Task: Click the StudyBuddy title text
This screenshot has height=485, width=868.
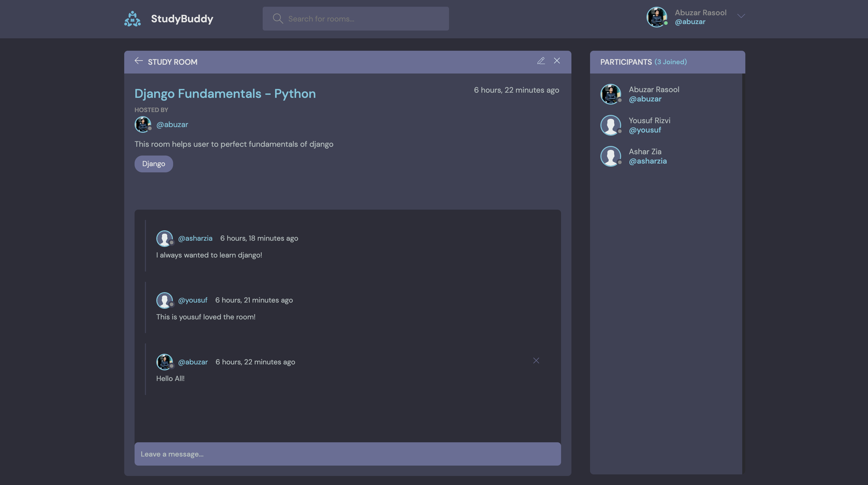Action: pyautogui.click(x=182, y=19)
